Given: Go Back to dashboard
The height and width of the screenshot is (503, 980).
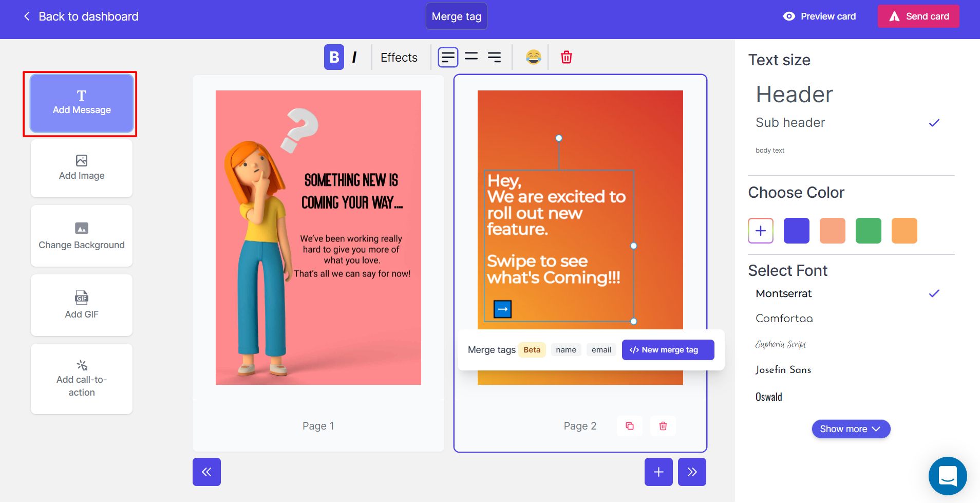Looking at the screenshot, I should [x=80, y=16].
